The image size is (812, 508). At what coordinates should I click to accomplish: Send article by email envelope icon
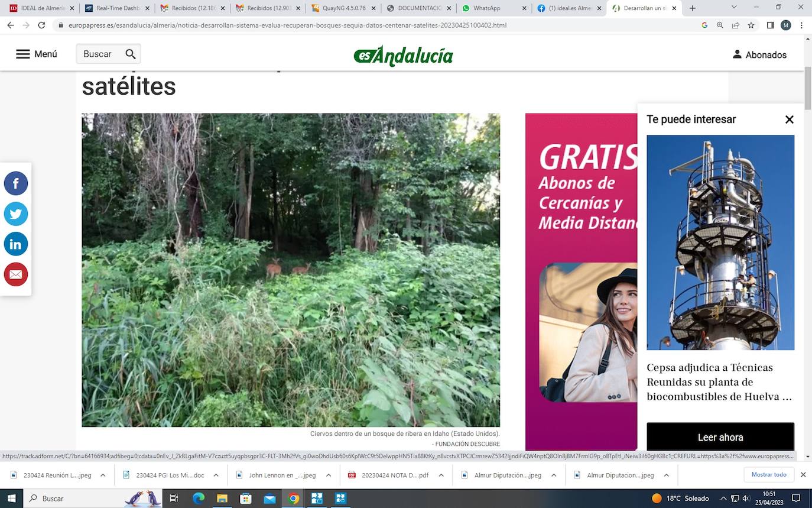pyautogui.click(x=16, y=274)
